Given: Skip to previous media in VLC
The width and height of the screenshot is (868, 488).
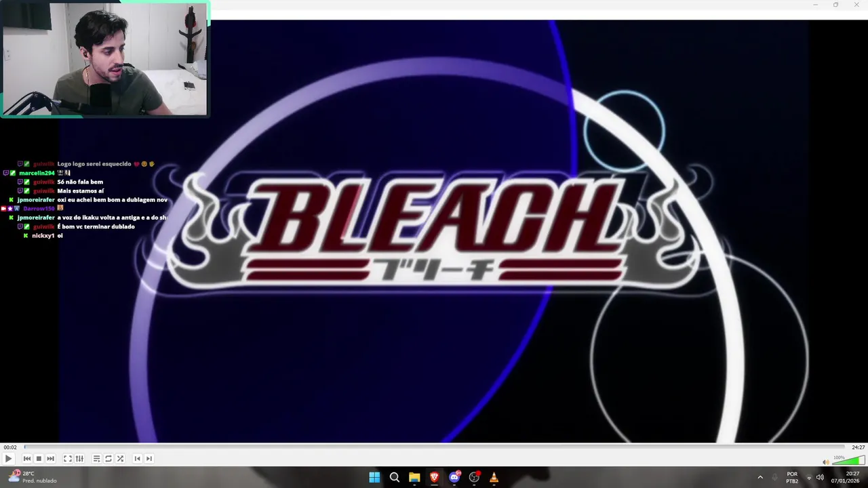Looking at the screenshot, I should click(x=27, y=459).
